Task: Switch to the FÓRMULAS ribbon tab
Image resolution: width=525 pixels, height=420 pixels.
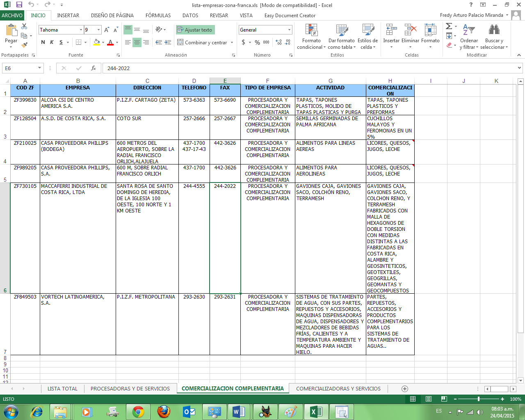Action: coord(158,15)
